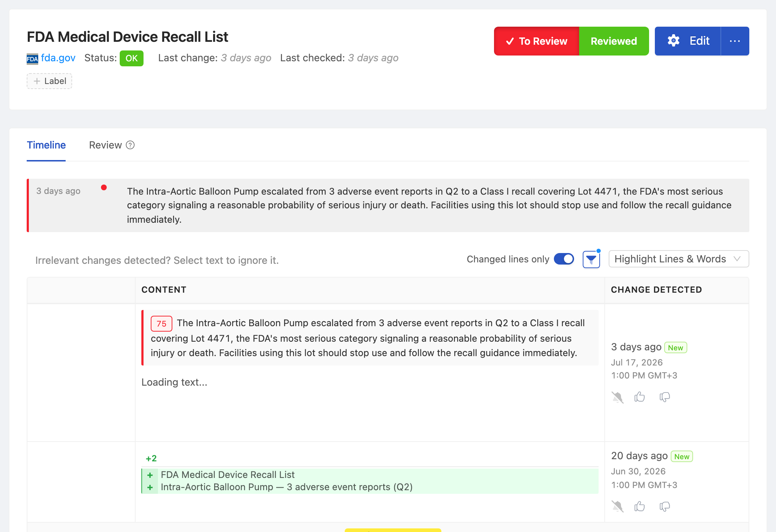
Task: Click the FDA favicon next to fda.gov
Action: pos(32,59)
